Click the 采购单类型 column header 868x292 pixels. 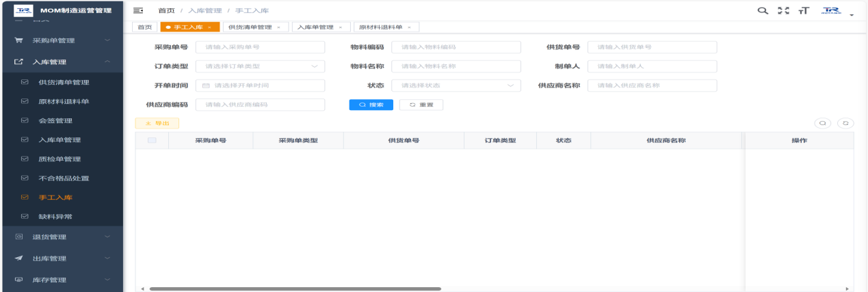(298, 140)
